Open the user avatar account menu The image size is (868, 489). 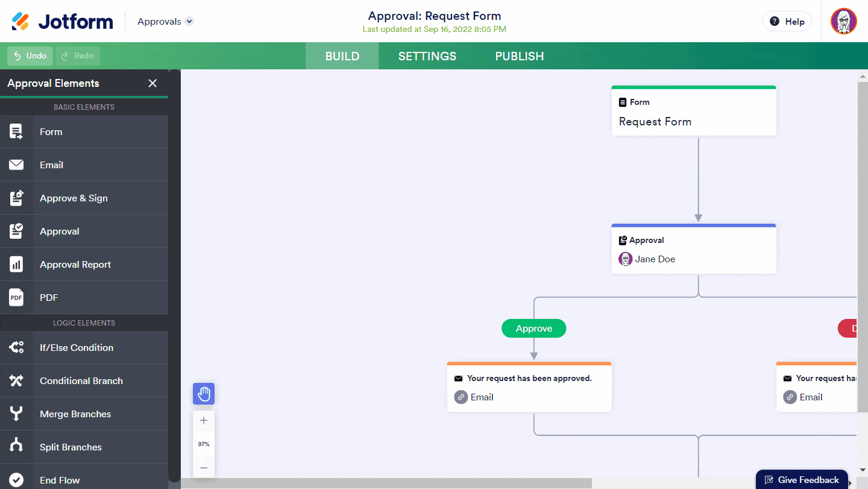coord(843,22)
